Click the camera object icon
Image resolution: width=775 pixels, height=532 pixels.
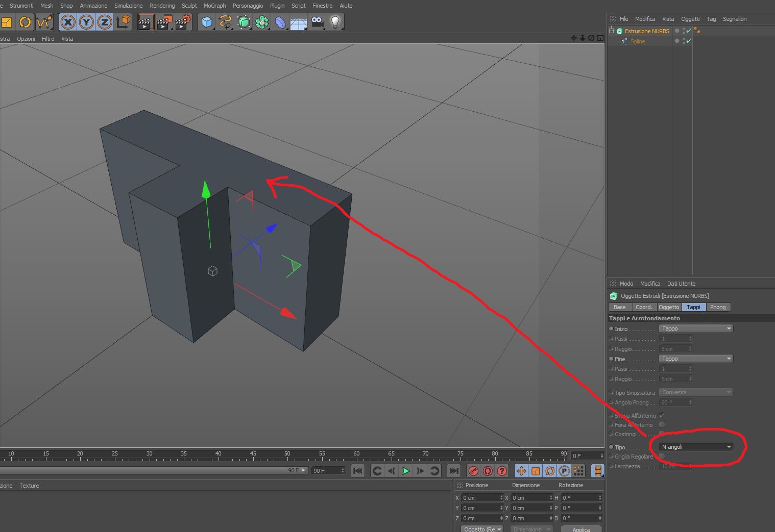pos(318,22)
